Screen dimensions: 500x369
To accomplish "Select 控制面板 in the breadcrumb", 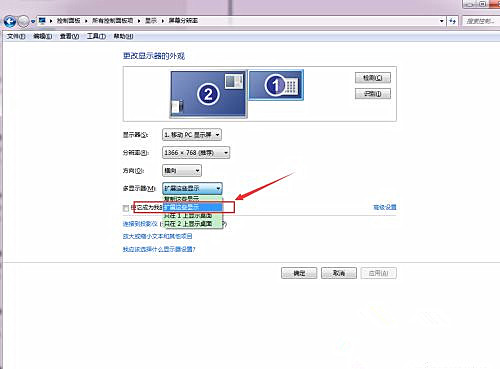I will click(68, 21).
